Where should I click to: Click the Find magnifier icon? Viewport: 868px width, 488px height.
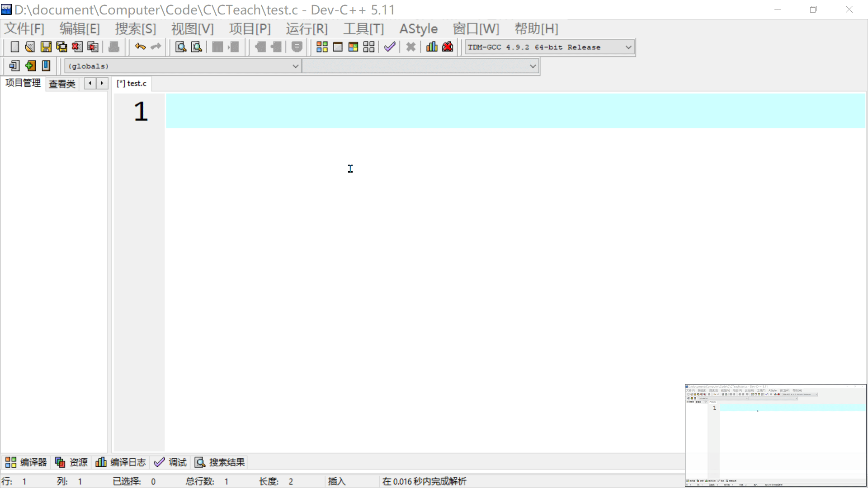point(181,47)
